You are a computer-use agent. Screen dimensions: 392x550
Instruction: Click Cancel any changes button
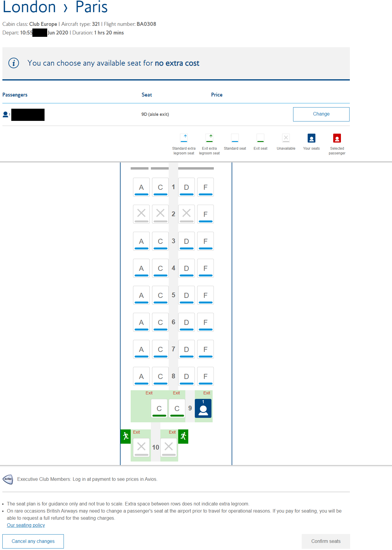click(x=33, y=541)
